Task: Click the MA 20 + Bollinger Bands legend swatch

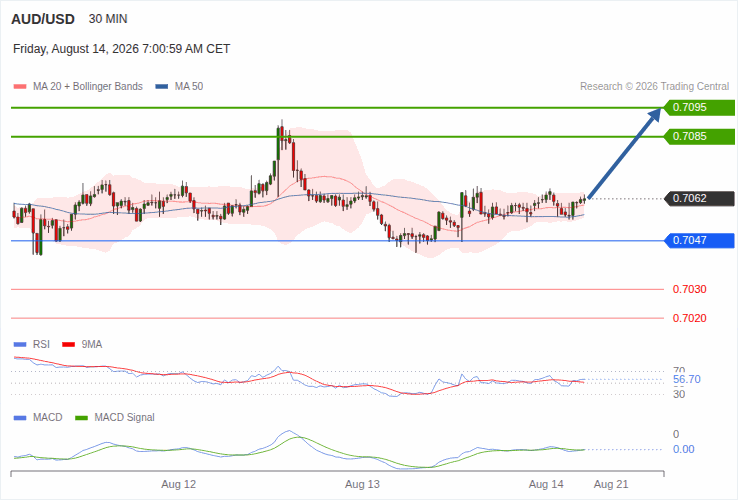Action: 20,87
